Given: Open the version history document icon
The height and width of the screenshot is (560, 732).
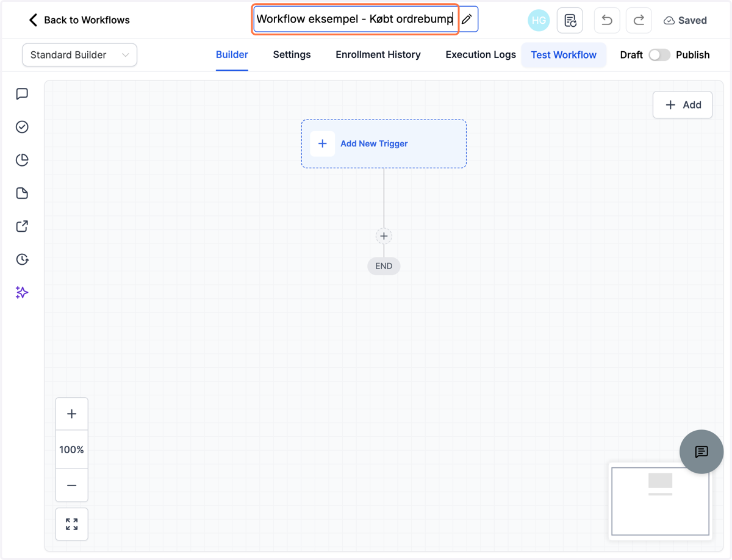Looking at the screenshot, I should pyautogui.click(x=570, y=20).
